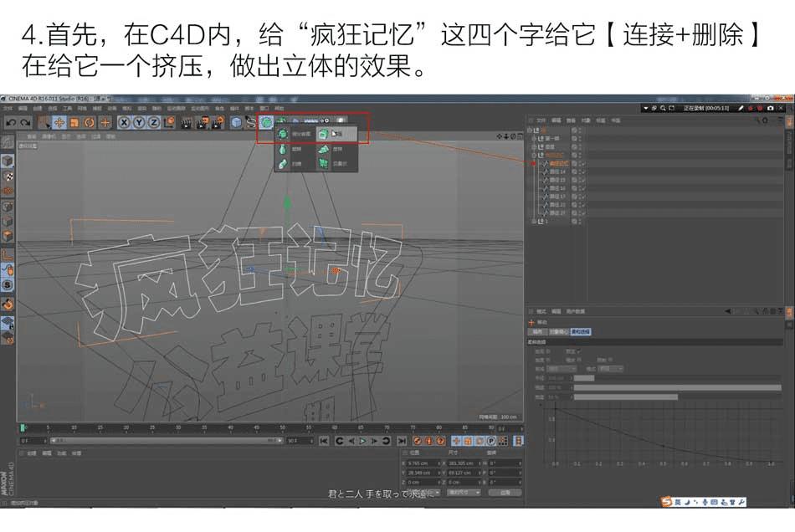Adjust the longest attribute slider bar

(677, 387)
